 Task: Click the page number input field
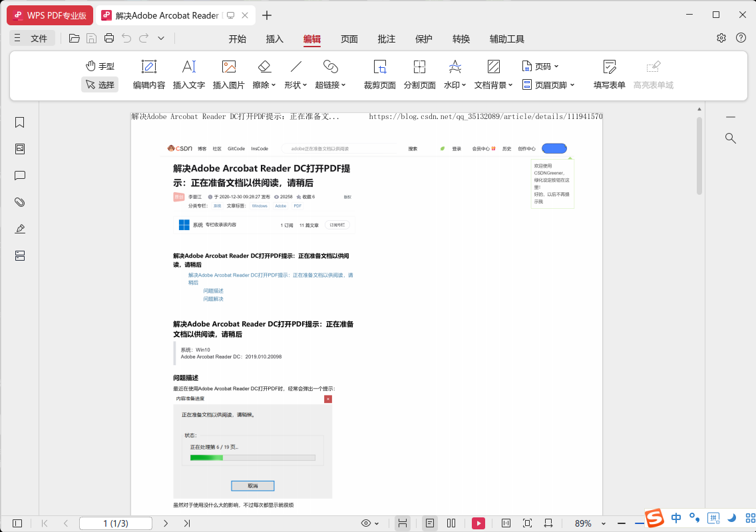point(116,523)
